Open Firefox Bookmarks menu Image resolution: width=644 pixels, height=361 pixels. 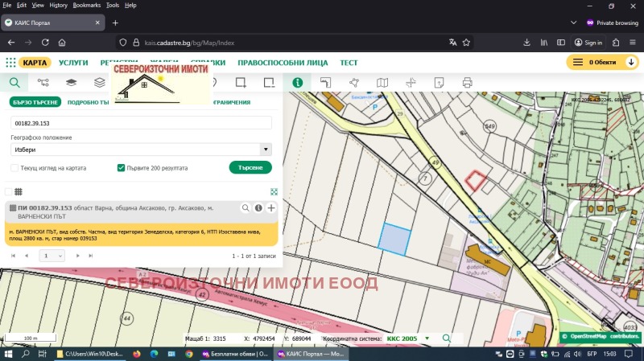(x=87, y=6)
